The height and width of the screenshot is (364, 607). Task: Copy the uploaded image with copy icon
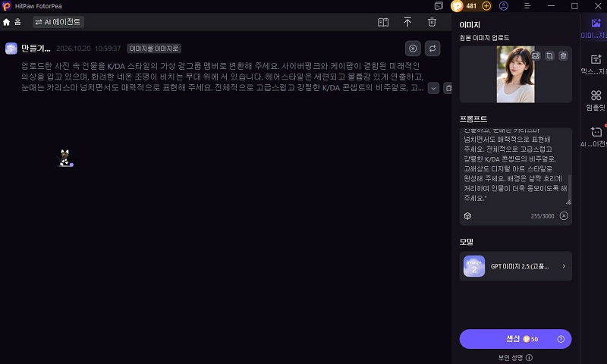tap(549, 55)
